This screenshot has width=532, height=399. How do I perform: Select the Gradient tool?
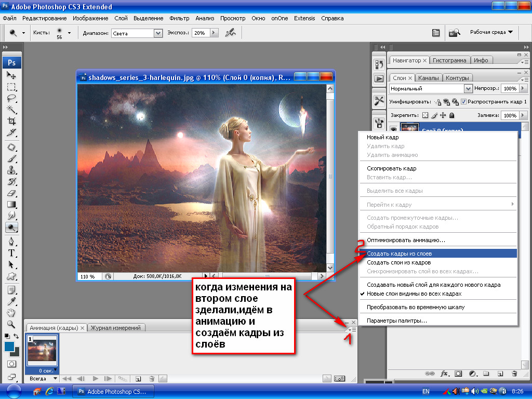pyautogui.click(x=11, y=205)
